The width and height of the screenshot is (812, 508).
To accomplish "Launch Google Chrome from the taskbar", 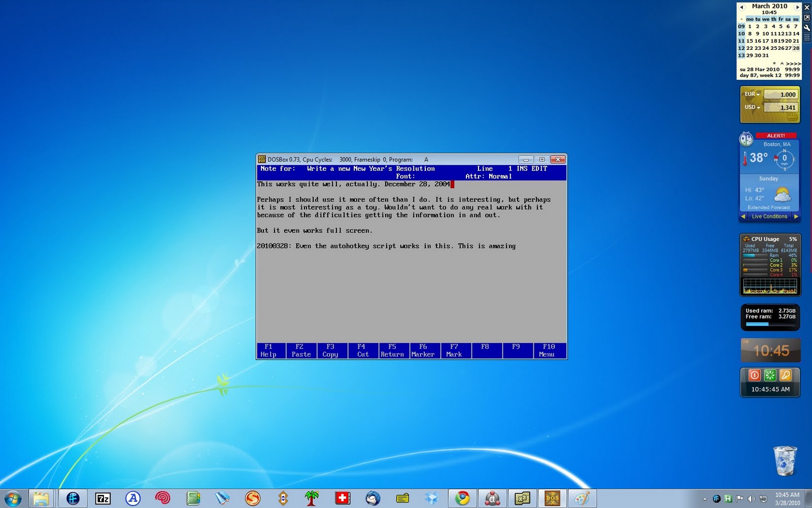I will (x=462, y=498).
